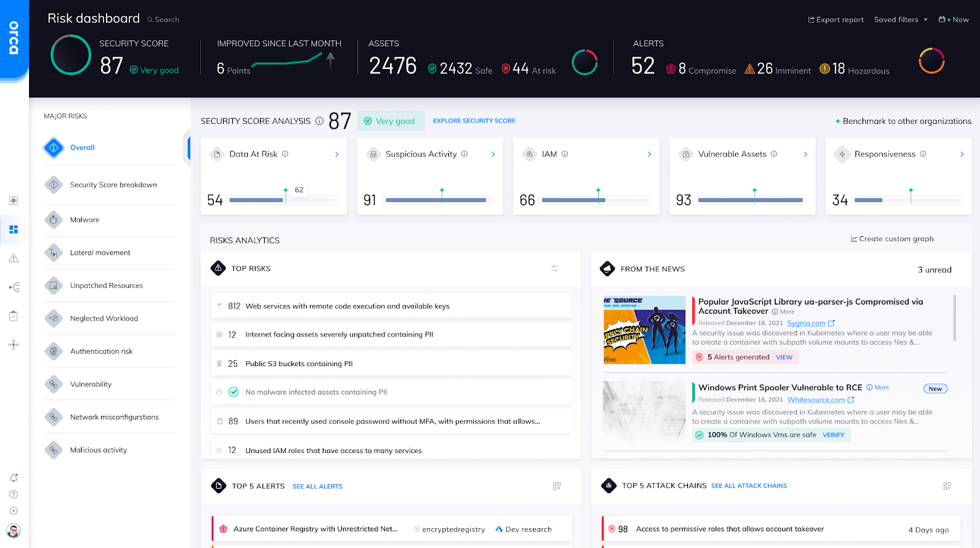Click the From The News diamond icon
This screenshot has width=980, height=548.
click(607, 269)
